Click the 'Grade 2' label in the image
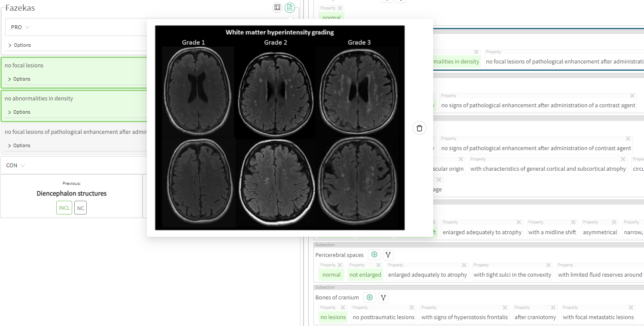The image size is (644, 326). pos(276,42)
